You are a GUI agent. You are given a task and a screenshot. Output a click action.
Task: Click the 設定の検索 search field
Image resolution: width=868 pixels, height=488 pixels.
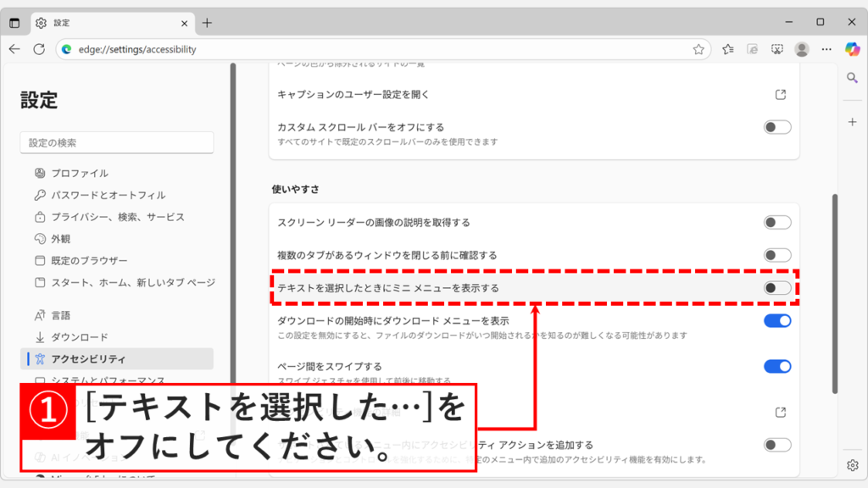coord(116,142)
